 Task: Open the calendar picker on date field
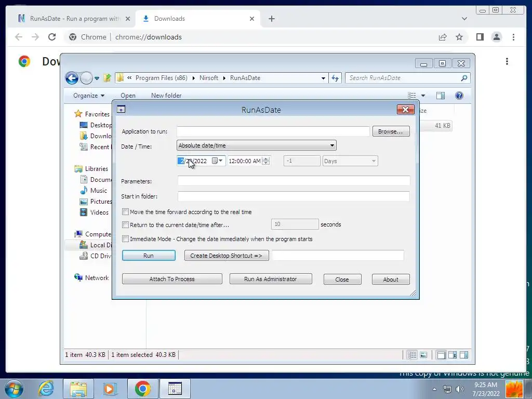(x=218, y=161)
